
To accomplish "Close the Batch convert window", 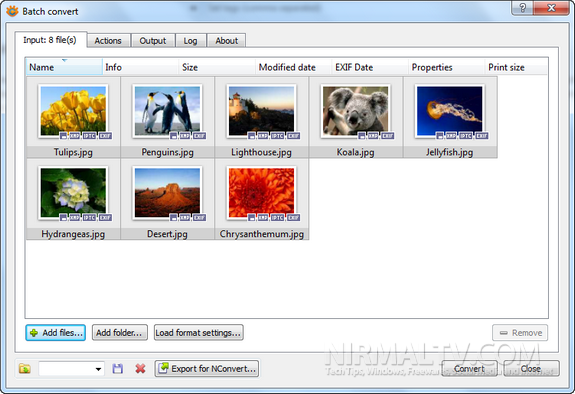I will pyautogui.click(x=551, y=8).
